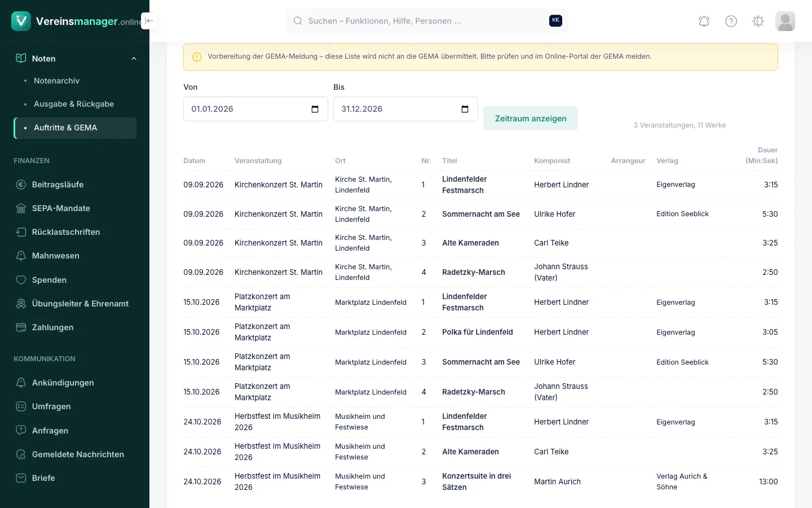
Task: Open the notifications bell
Action: coord(704,21)
